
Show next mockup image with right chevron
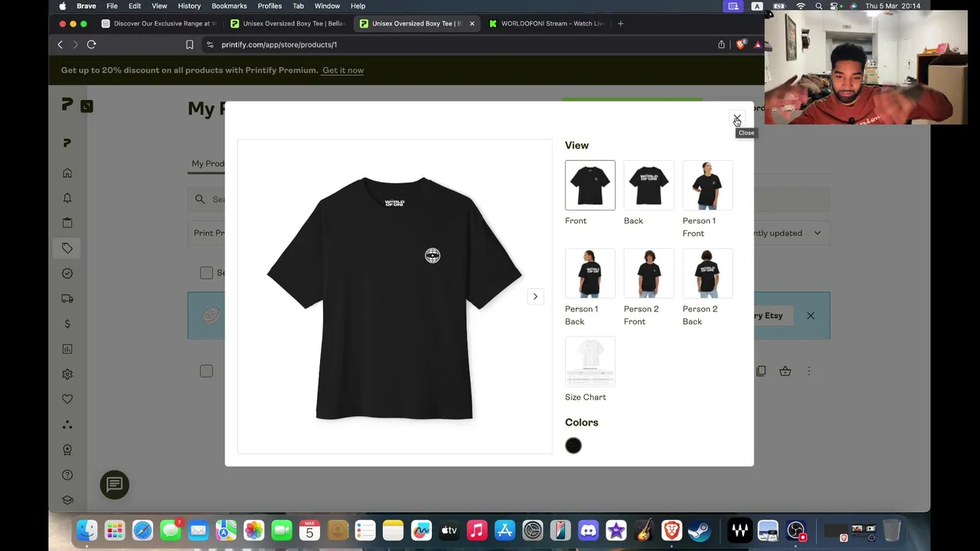(535, 296)
